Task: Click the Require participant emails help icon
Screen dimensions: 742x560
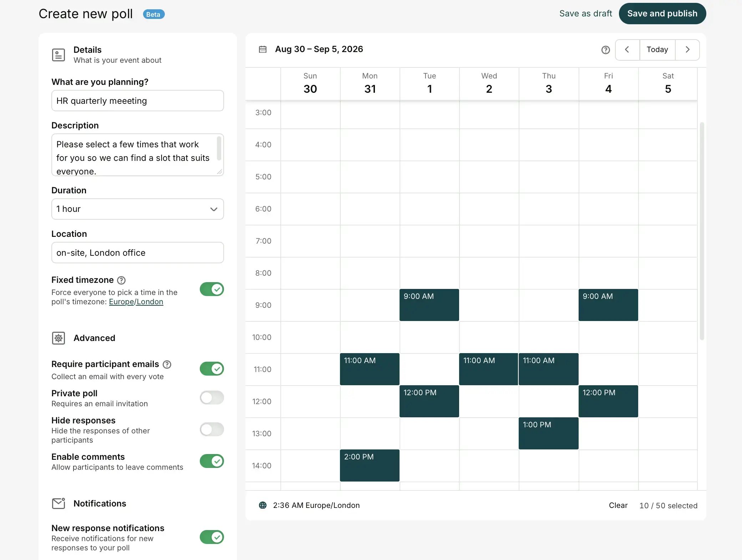Action: pyautogui.click(x=167, y=365)
